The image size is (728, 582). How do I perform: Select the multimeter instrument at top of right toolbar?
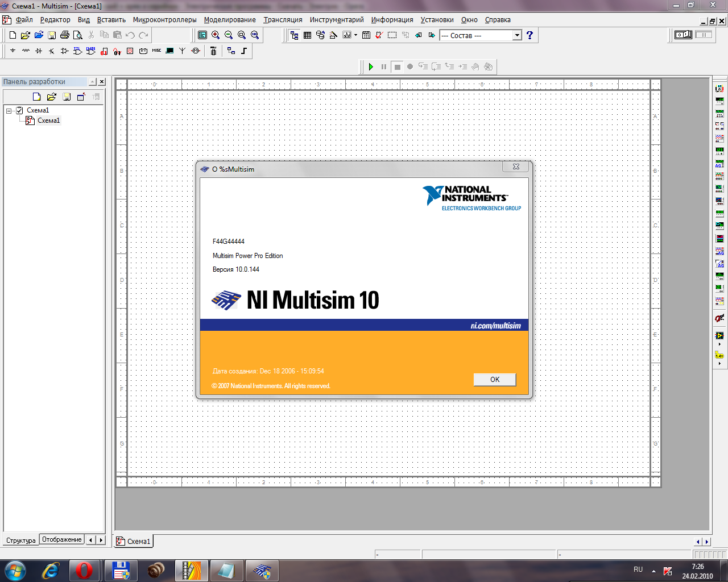click(719, 89)
